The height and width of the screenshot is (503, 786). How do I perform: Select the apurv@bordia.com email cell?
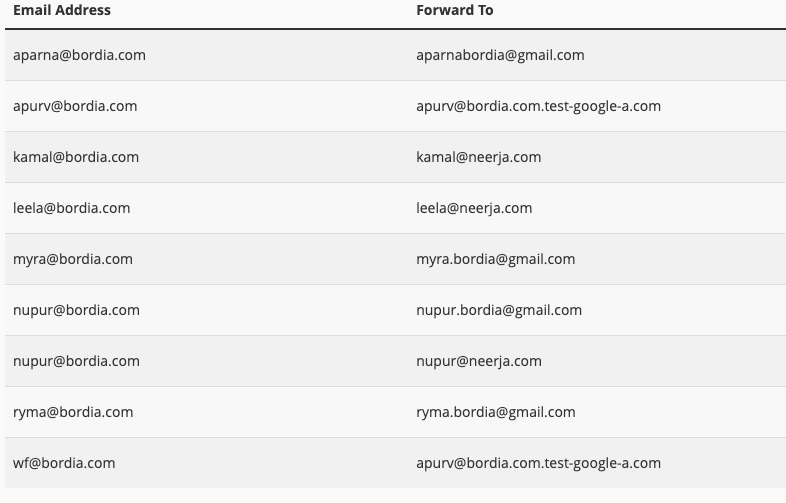pos(75,106)
